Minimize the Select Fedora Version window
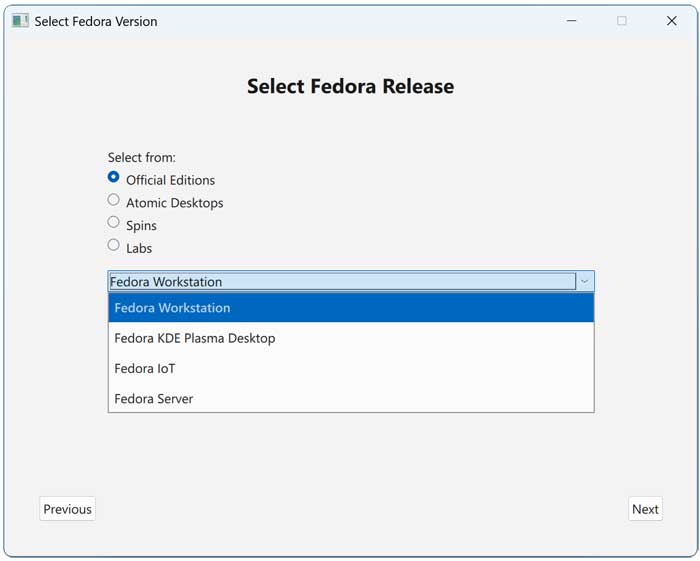Viewport: 700px width, 561px height. tap(571, 21)
